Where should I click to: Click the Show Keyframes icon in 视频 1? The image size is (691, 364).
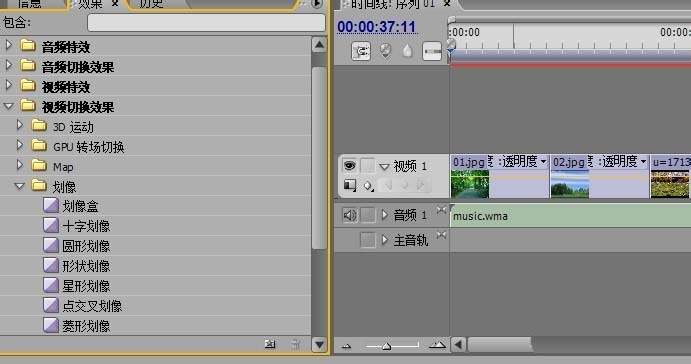(x=368, y=186)
